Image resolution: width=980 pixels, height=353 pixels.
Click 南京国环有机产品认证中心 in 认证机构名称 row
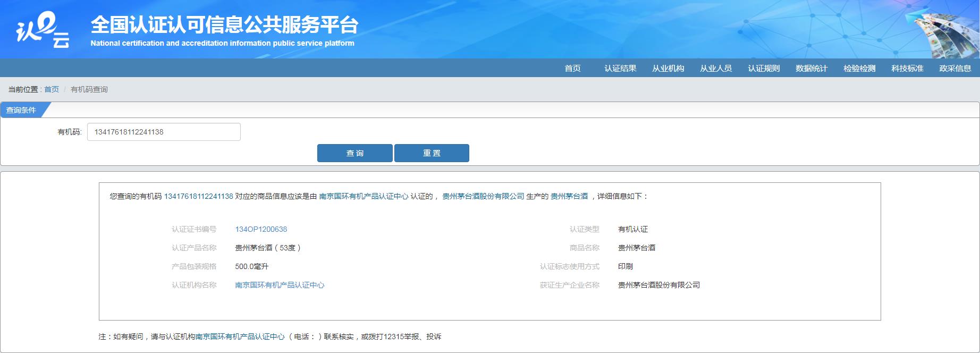click(280, 285)
